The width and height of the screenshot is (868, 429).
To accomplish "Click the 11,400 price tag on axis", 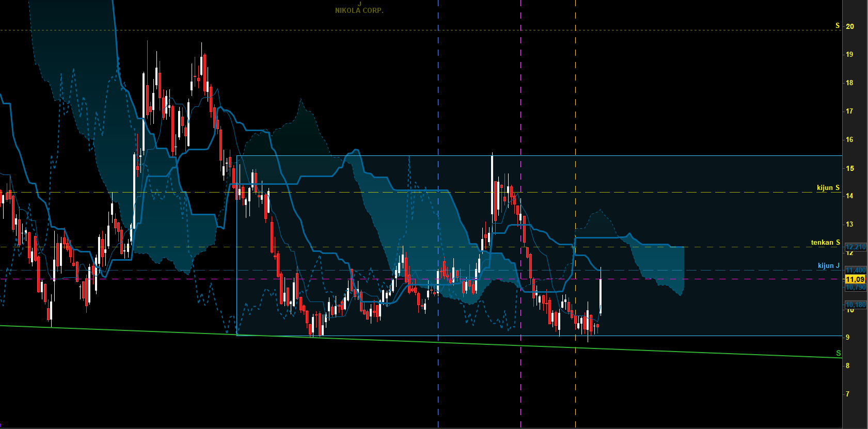I will click(855, 270).
